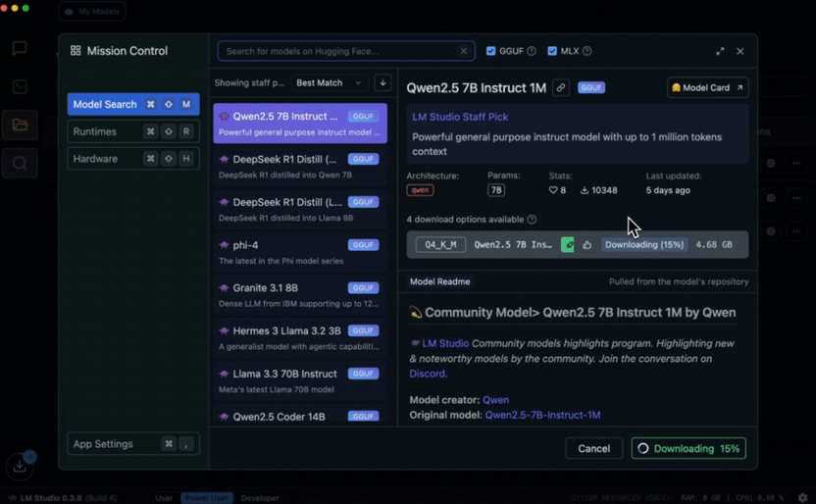Reverse sort order with arrow button

pos(382,82)
